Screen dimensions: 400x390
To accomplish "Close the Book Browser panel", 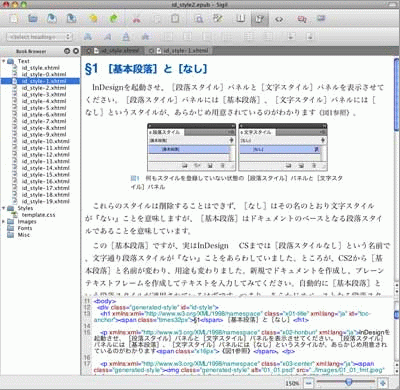I will (76, 51).
